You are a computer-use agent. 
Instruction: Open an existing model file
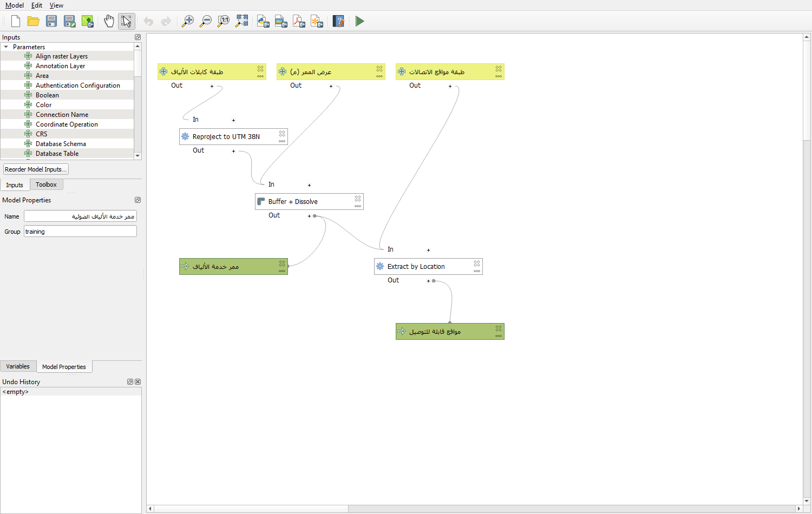[x=34, y=21]
